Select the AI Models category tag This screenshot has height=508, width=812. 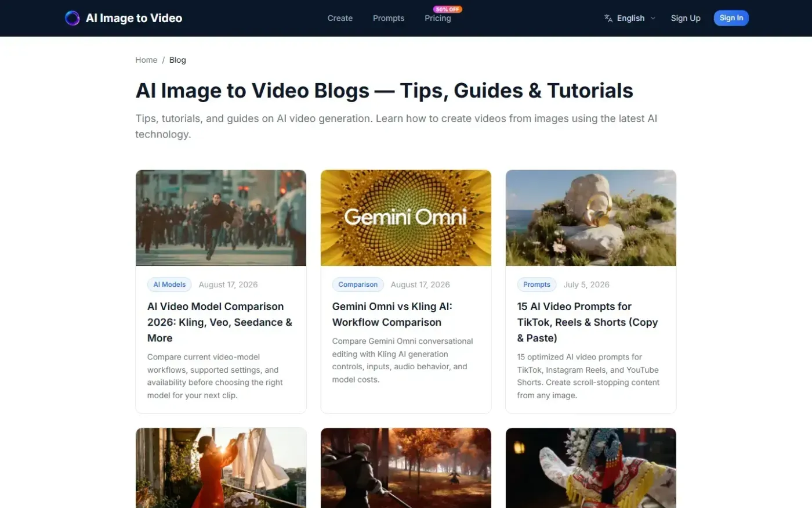[x=169, y=284]
